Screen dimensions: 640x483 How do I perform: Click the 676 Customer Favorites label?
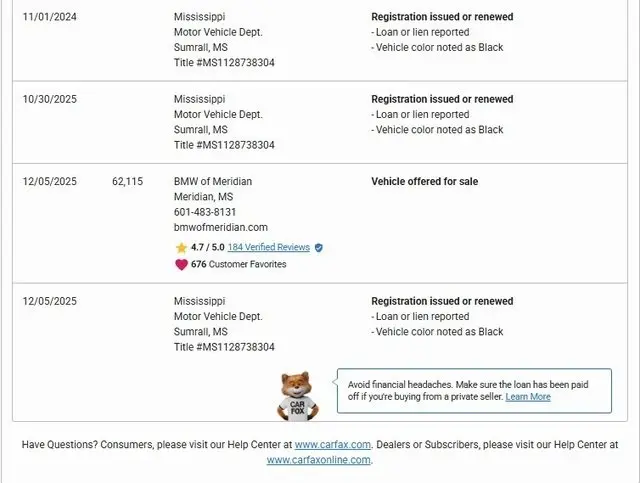point(238,264)
